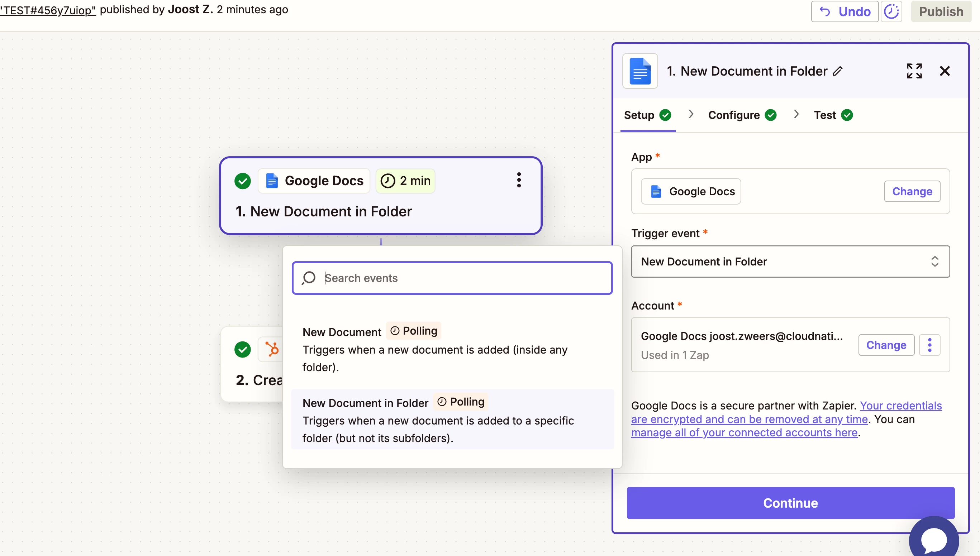Switch to the Test tab
980x556 pixels.
coord(833,115)
